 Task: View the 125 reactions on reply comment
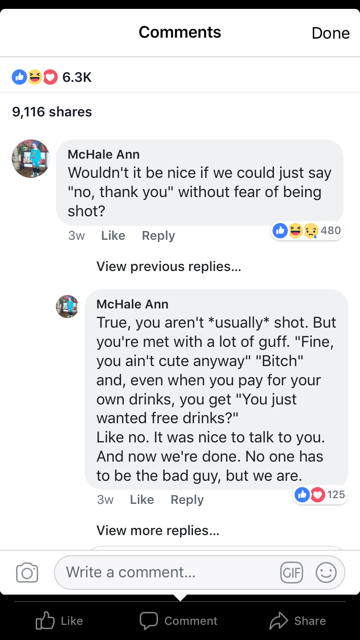[320, 495]
